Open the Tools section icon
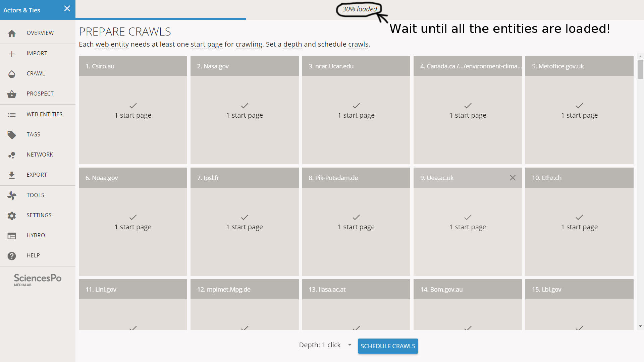The width and height of the screenshot is (644, 362). pos(11,195)
